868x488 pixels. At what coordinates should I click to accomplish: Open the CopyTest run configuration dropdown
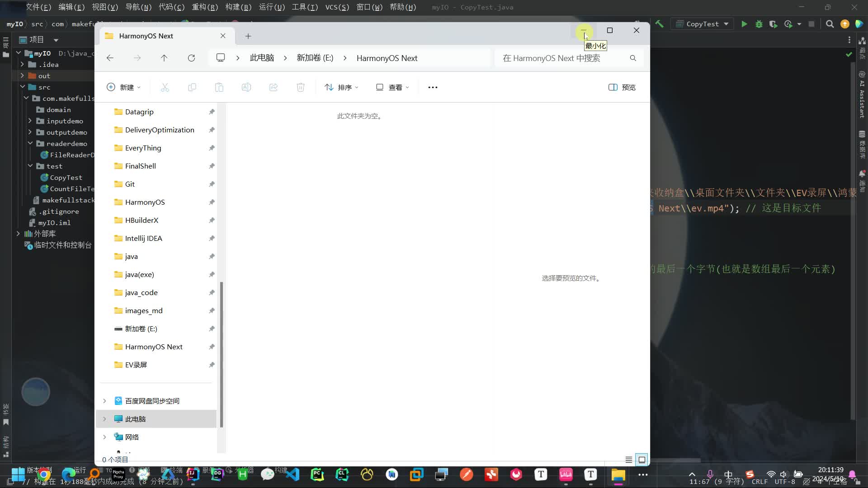(x=702, y=24)
